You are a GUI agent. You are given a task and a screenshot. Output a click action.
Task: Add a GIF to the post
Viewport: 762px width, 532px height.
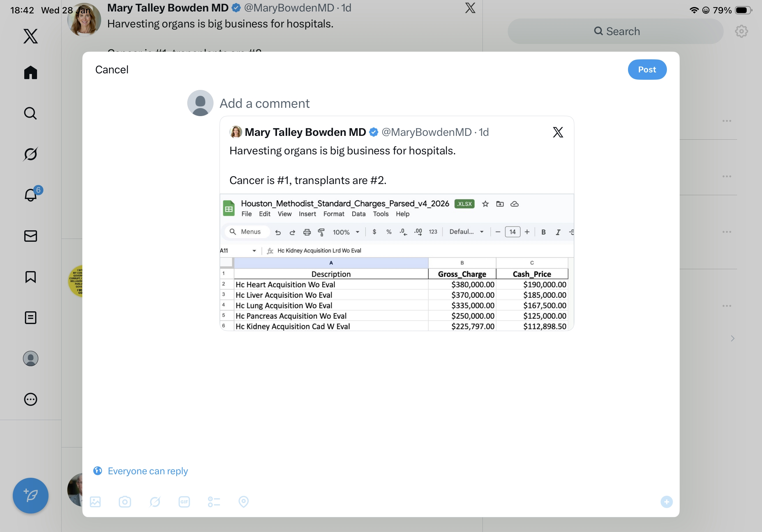pyautogui.click(x=184, y=502)
